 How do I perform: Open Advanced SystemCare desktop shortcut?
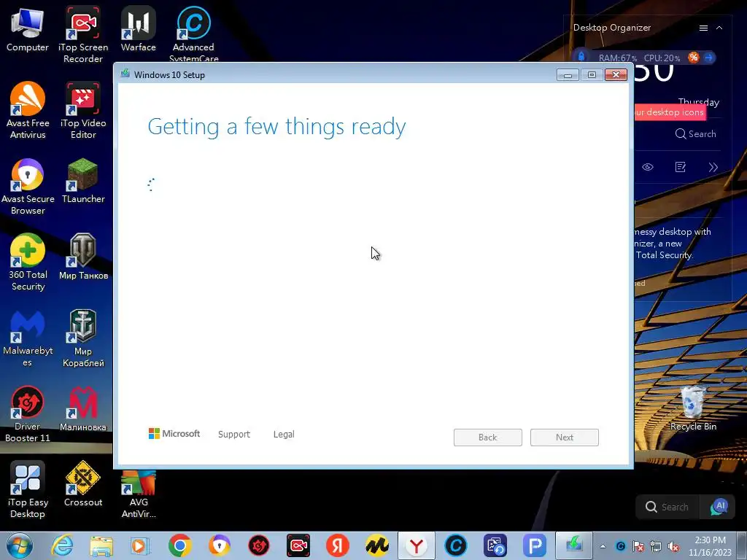point(193,34)
